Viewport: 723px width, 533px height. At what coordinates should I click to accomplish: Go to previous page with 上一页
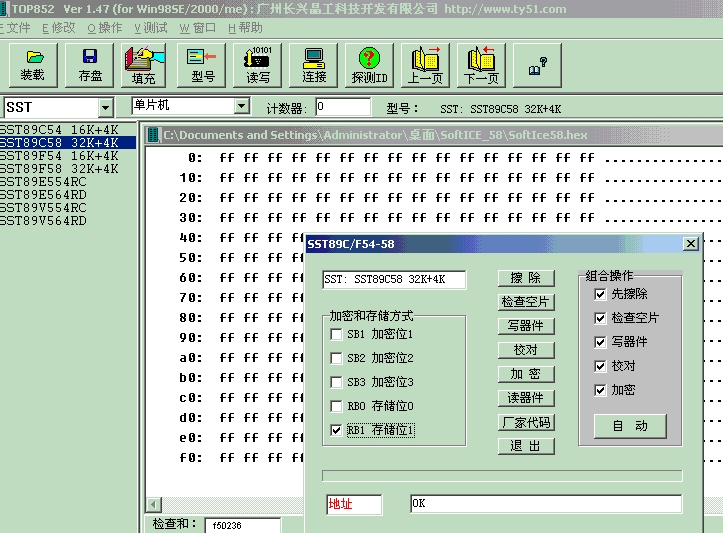point(426,65)
